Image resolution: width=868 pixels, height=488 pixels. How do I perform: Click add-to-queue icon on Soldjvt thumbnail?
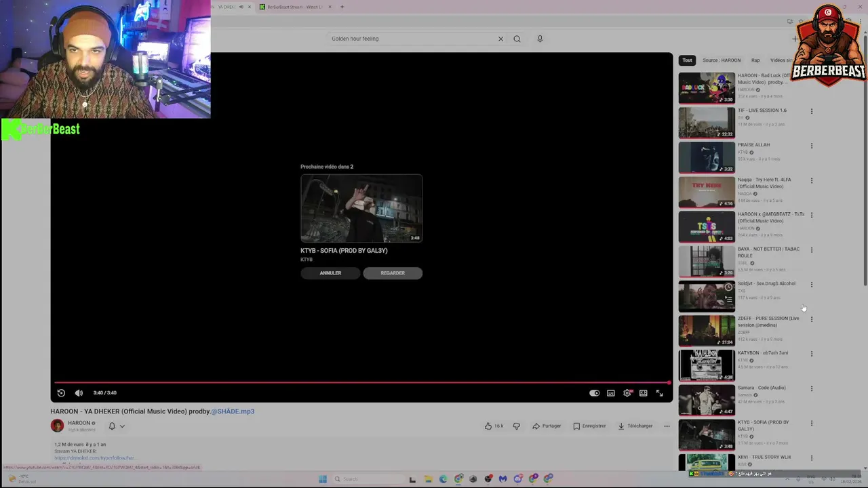pos(728,299)
